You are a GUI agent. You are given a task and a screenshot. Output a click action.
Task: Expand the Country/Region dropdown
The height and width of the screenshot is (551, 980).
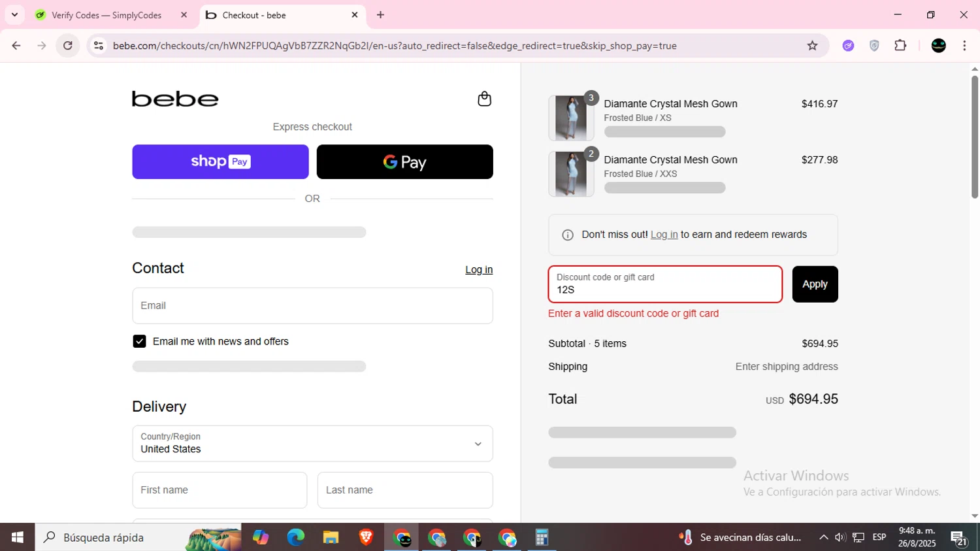tap(312, 444)
